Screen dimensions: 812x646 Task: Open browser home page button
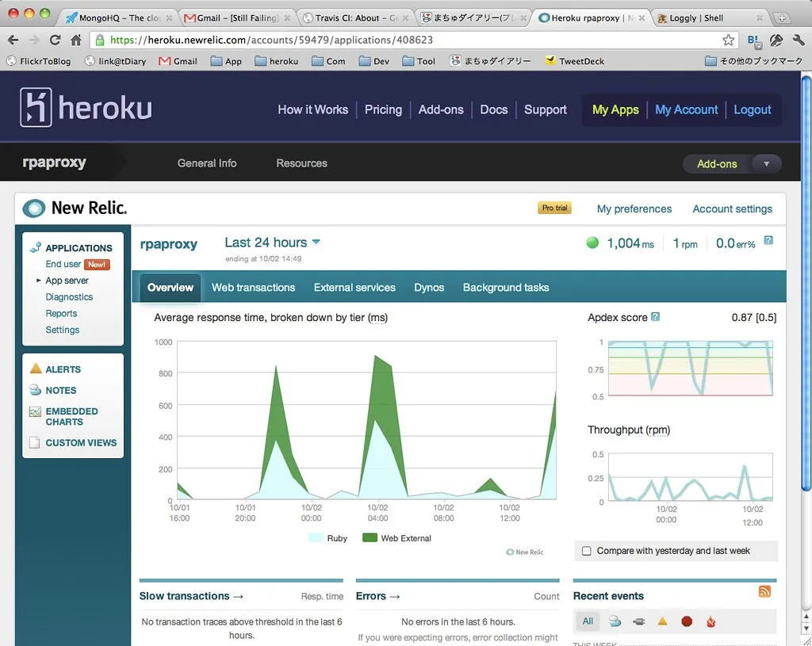point(76,40)
